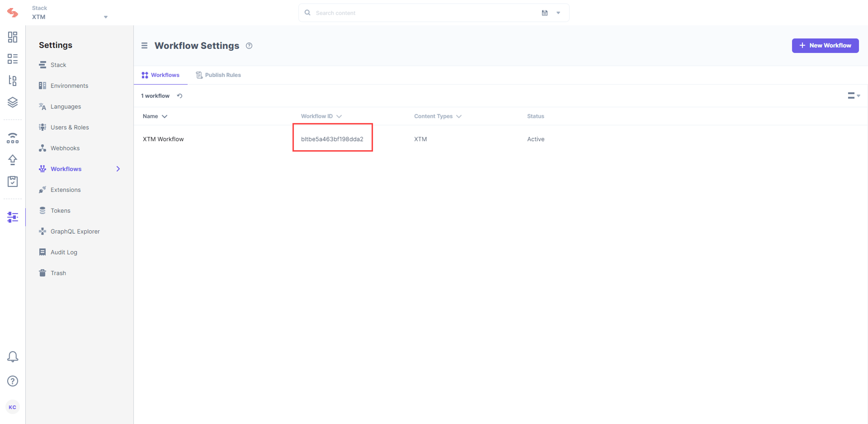Open the Tasks clipboard icon in left rail

click(12, 181)
